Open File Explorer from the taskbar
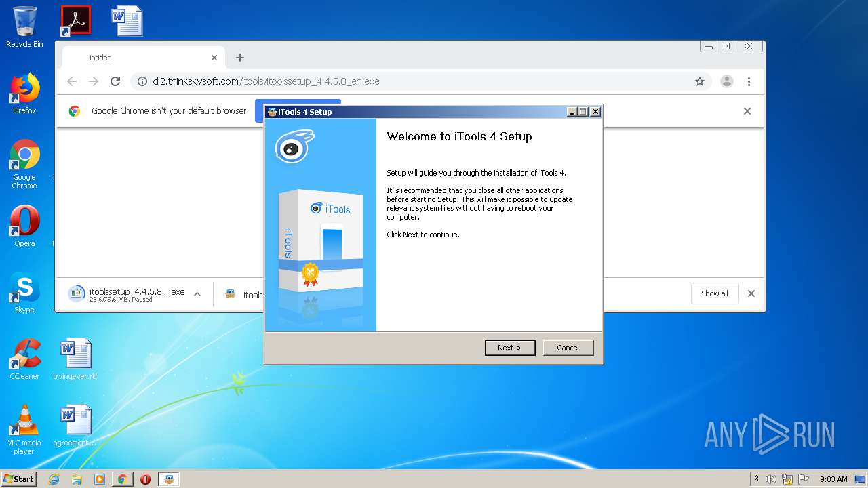This screenshot has width=868, height=488. click(77, 479)
